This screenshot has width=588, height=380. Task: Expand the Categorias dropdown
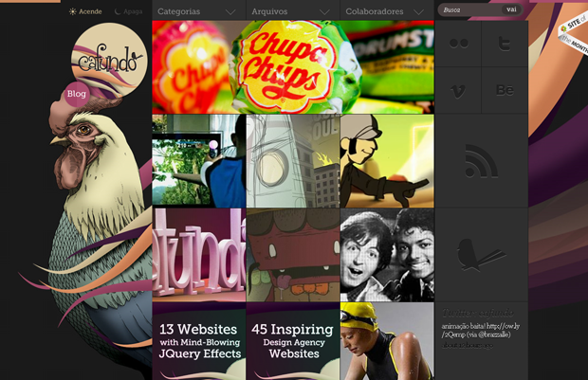pos(199,11)
